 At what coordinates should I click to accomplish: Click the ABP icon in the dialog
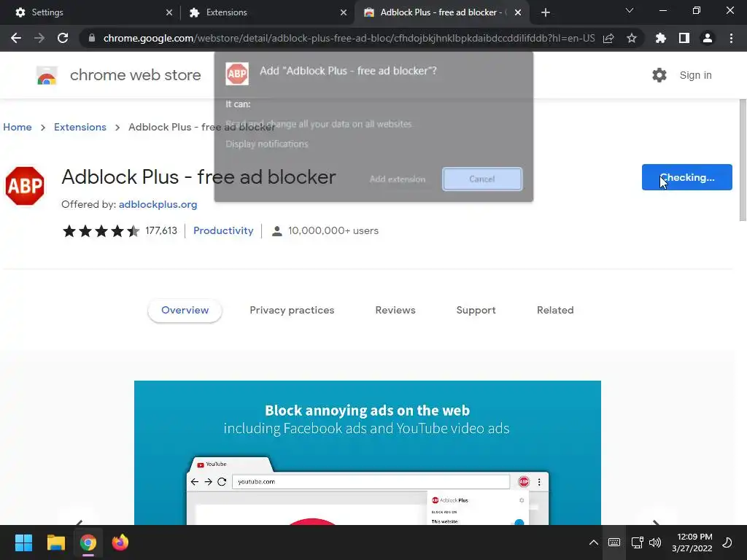point(237,74)
